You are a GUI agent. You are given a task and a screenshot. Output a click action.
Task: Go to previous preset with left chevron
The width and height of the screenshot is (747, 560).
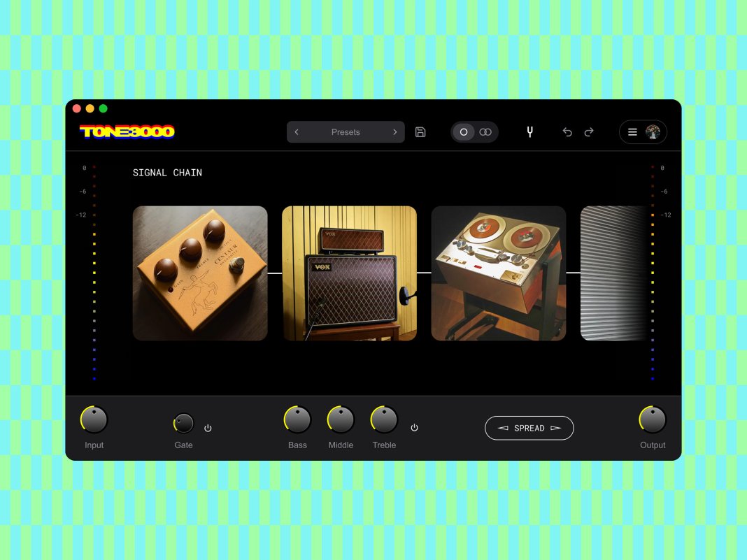tap(297, 132)
